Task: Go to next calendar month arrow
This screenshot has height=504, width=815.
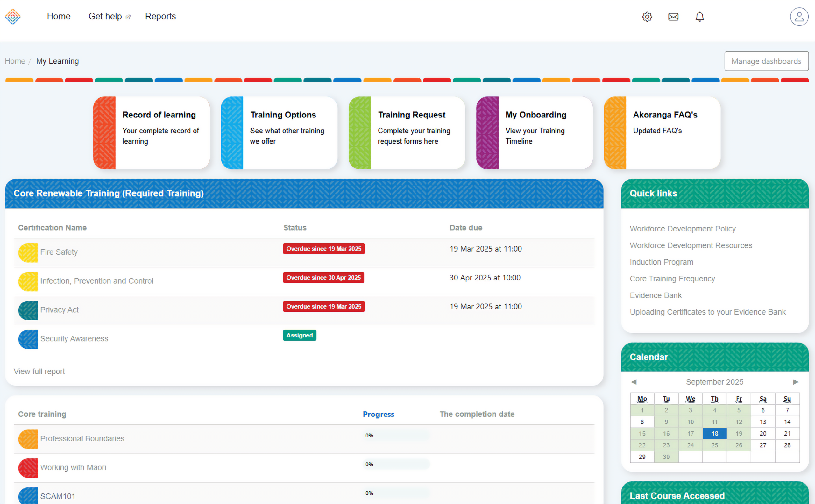Action: tap(795, 382)
